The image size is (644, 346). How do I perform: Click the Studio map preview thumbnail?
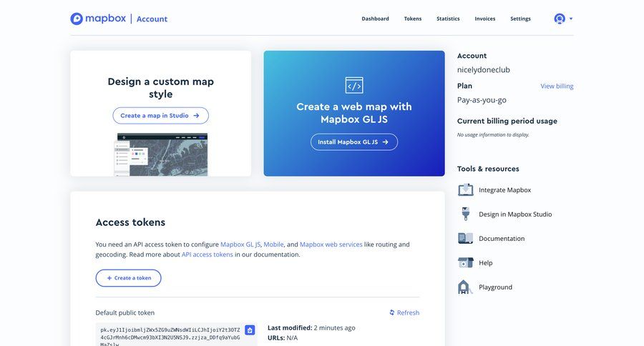pyautogui.click(x=160, y=154)
